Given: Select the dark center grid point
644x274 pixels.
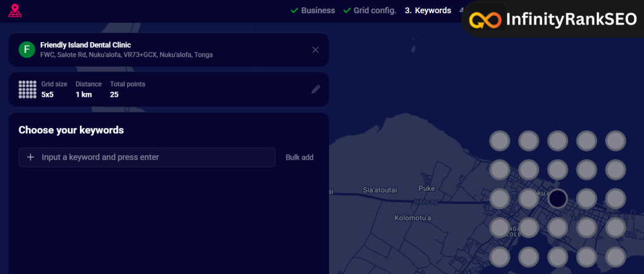Looking at the screenshot, I should point(557,199).
